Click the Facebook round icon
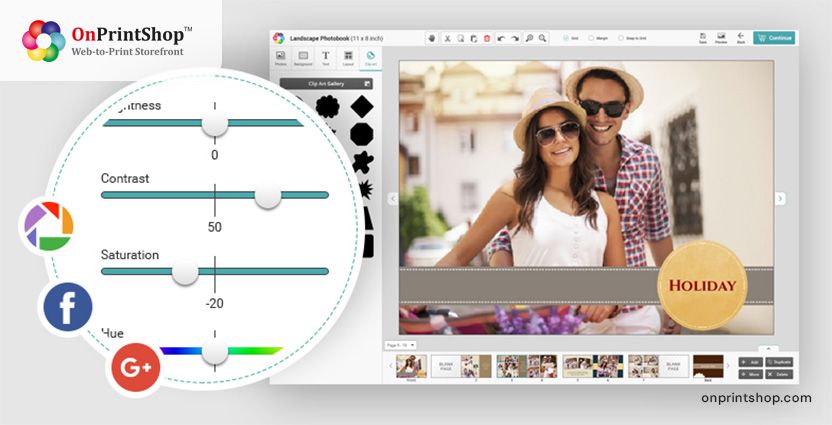This screenshot has width=832, height=425. (x=68, y=308)
